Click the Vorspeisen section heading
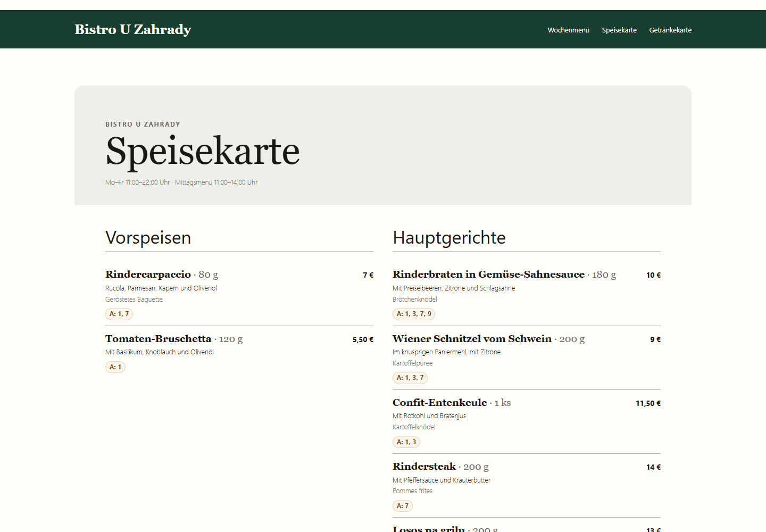 pyautogui.click(x=148, y=238)
